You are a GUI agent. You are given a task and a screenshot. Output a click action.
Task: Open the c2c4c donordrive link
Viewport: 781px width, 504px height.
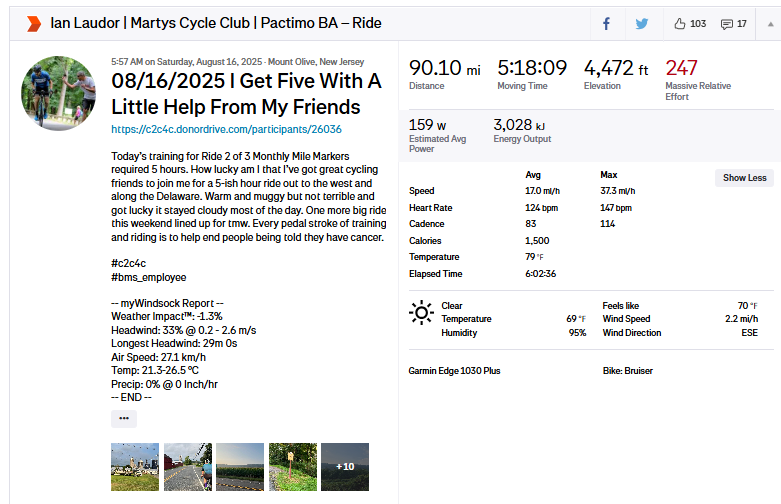coord(226,129)
